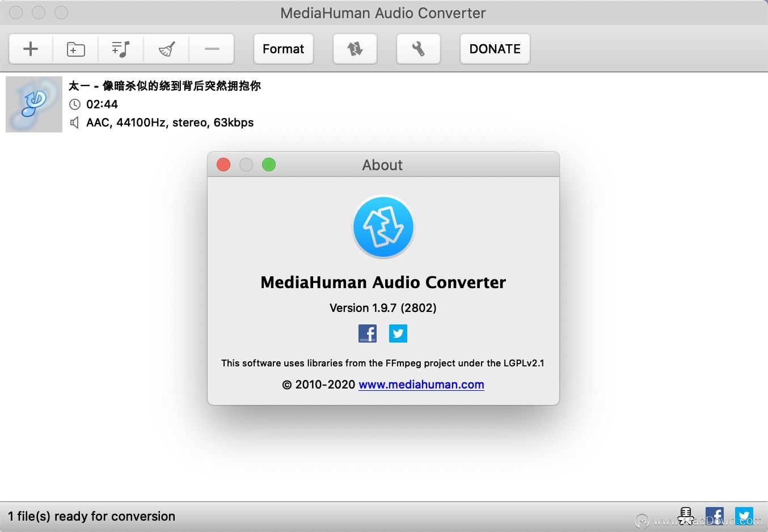The height and width of the screenshot is (532, 768).
Task: Click the Add file plus icon
Action: tap(31, 49)
